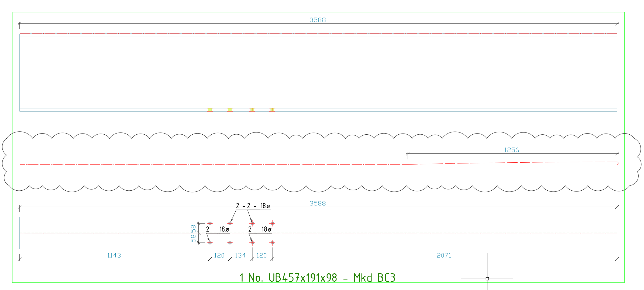Image resolution: width=644 pixels, height=290 pixels.
Task: Click the 1143 dimension value
Action: [114, 255]
